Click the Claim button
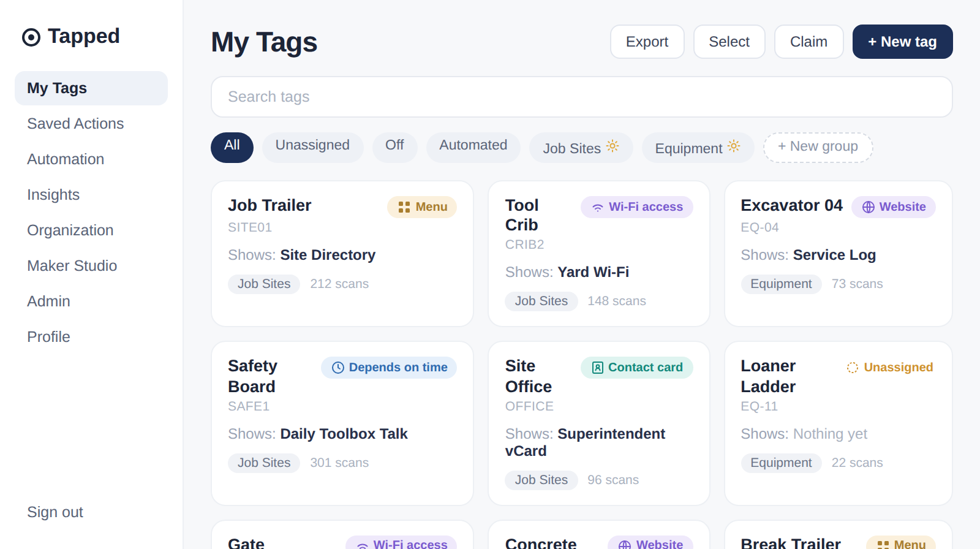This screenshot has width=980, height=549. coord(809,42)
